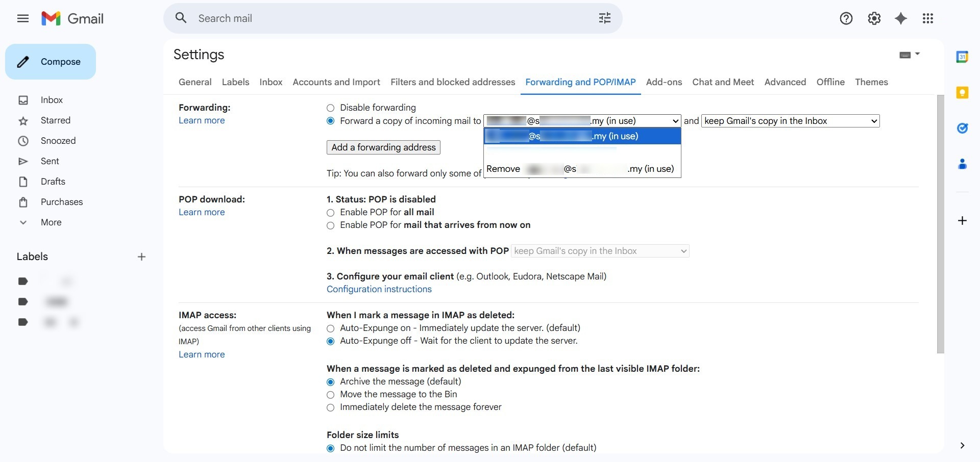The width and height of the screenshot is (980, 462).
Task: Open the Configuration instructions link
Action: point(379,289)
